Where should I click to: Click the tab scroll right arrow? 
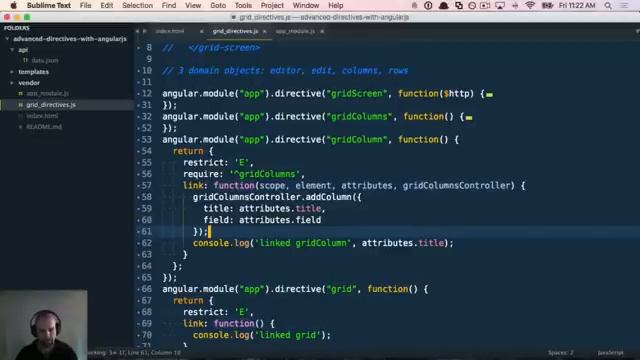[144, 31]
